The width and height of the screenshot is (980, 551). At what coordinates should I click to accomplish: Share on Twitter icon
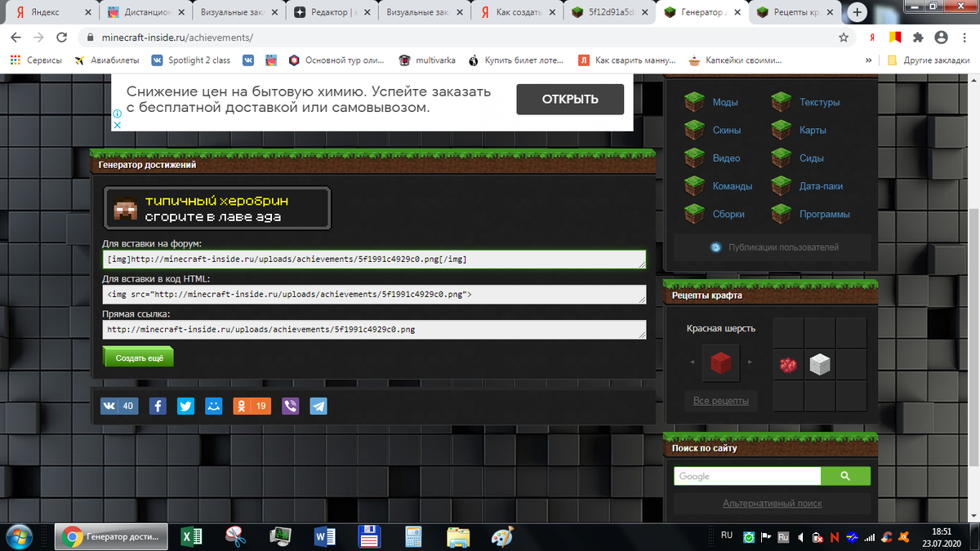click(185, 406)
